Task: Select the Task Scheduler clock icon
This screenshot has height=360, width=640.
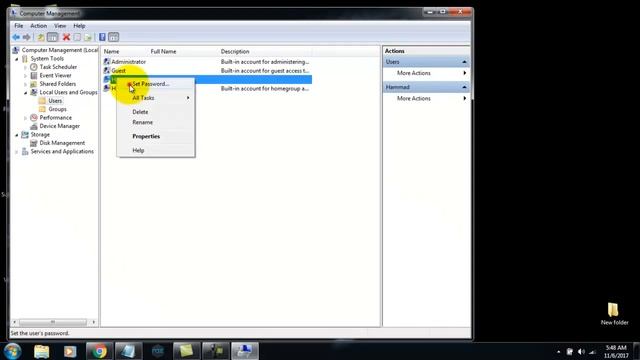Action: coord(34,67)
